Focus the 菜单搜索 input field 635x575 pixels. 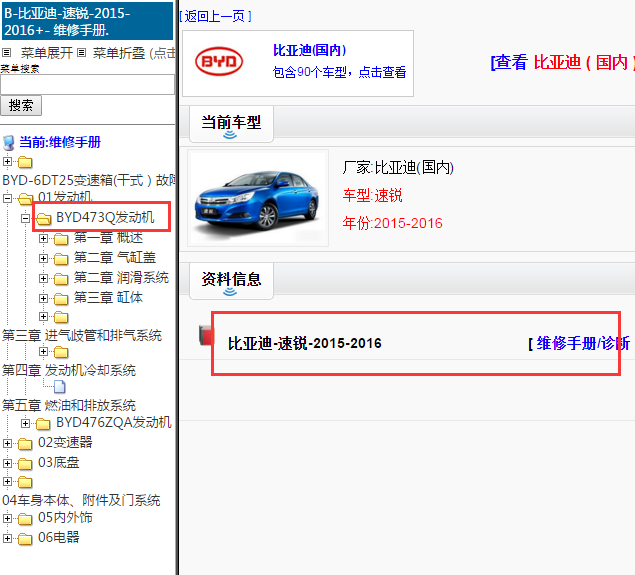pos(87,85)
